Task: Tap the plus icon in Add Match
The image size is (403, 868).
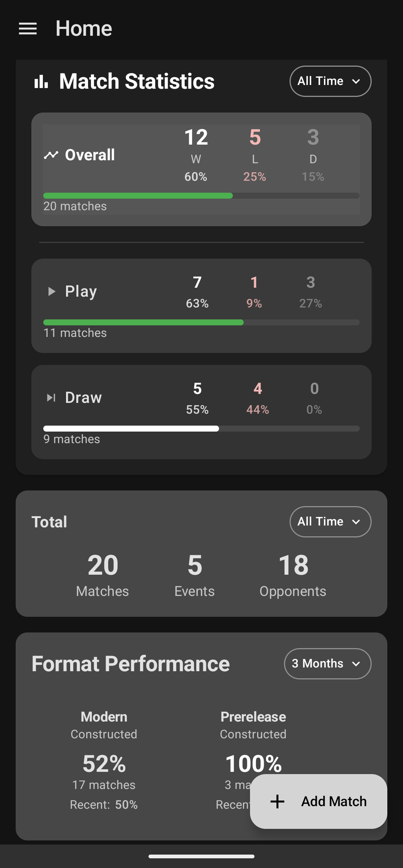Action: pos(277,801)
